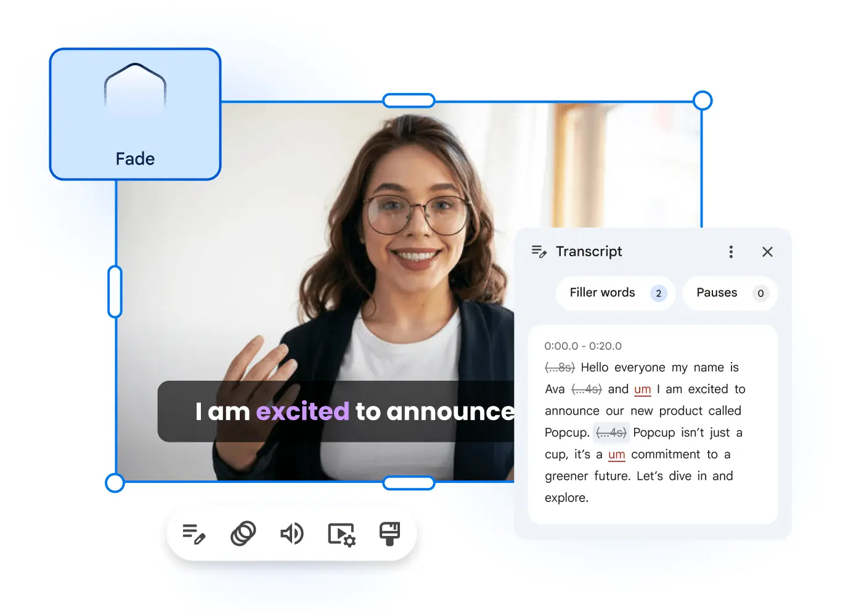
Task: Click the top edge handle of video
Action: tap(409, 100)
